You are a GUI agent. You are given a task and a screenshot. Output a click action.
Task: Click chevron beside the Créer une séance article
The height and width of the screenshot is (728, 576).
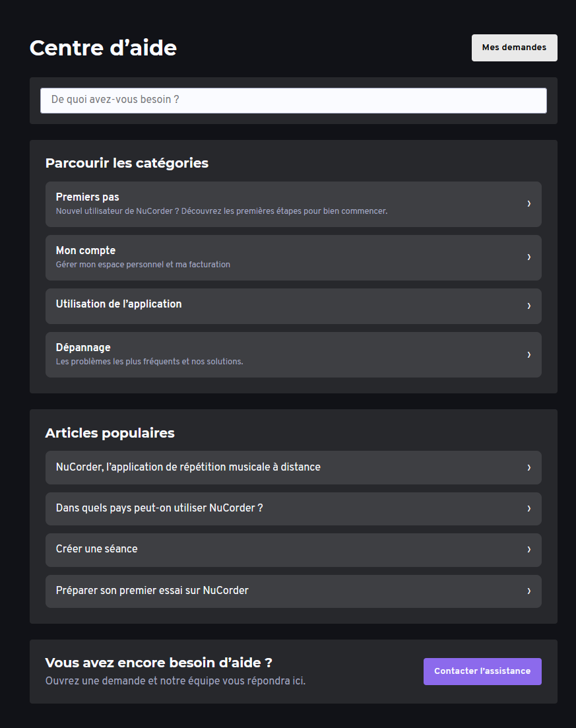(x=528, y=550)
